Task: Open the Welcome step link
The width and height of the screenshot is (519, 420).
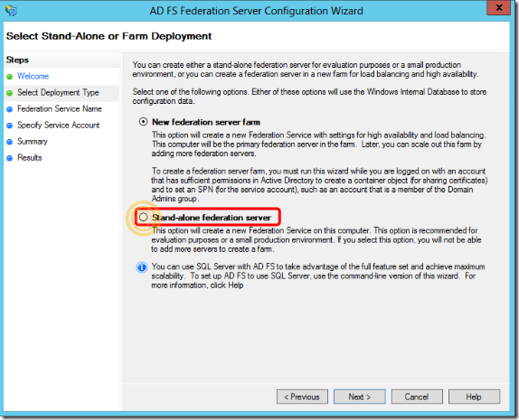Action: [33, 76]
